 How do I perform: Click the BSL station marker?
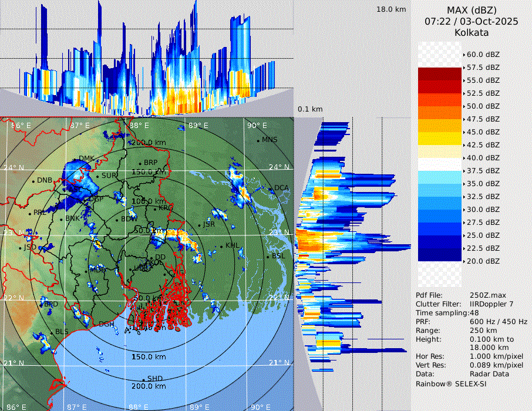click(268, 257)
